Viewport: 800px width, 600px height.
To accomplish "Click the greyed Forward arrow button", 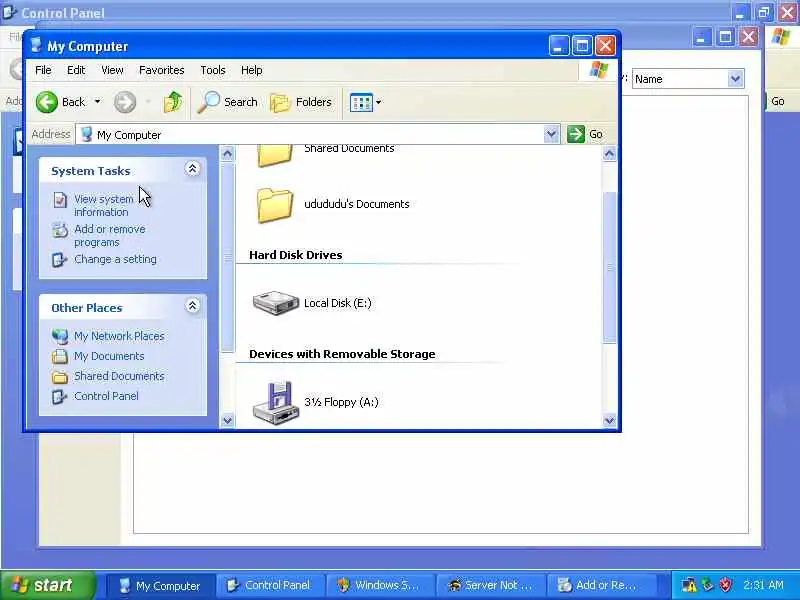I will pos(124,102).
